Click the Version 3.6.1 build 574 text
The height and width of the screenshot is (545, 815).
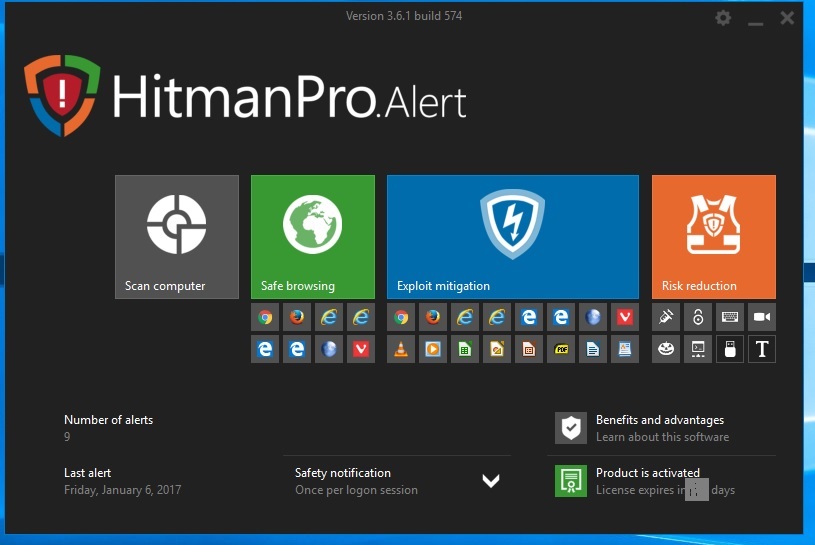(404, 16)
